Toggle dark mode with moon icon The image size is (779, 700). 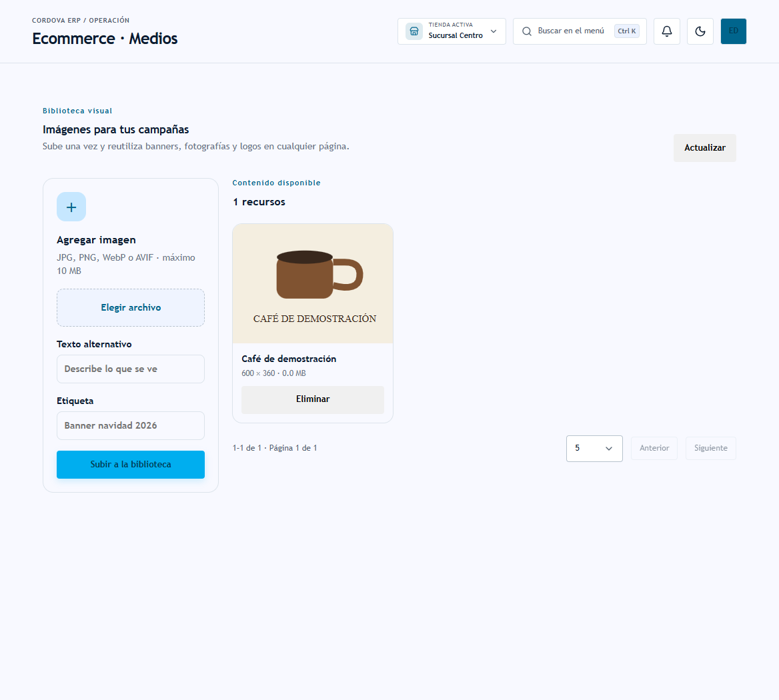[x=700, y=31]
